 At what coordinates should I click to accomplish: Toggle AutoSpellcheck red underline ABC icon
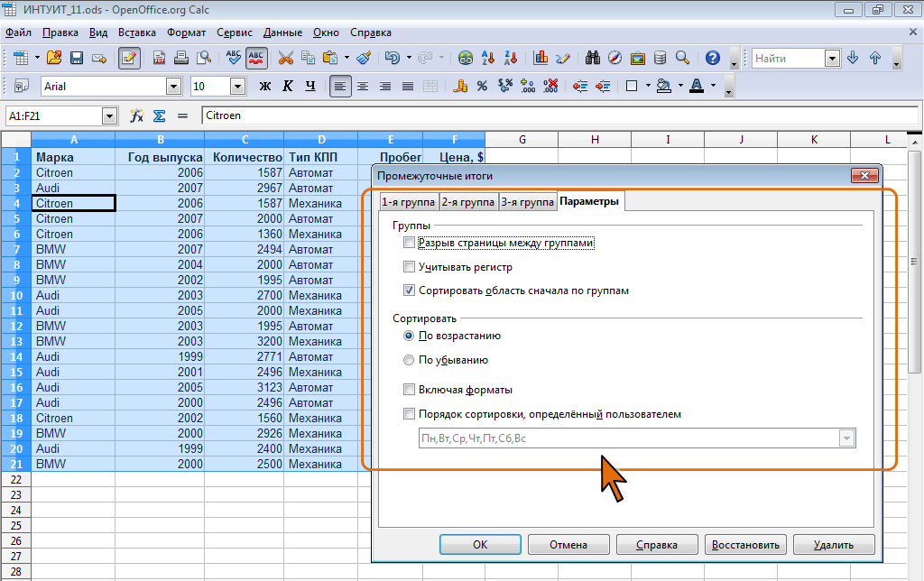[x=256, y=58]
